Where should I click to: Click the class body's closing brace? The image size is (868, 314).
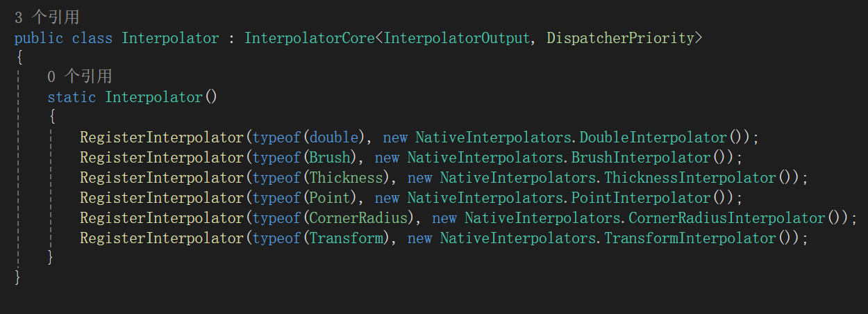(x=18, y=278)
